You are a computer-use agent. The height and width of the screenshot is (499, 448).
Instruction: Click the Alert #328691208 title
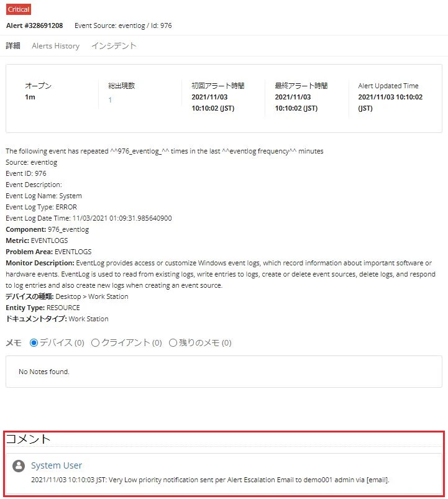click(x=35, y=25)
